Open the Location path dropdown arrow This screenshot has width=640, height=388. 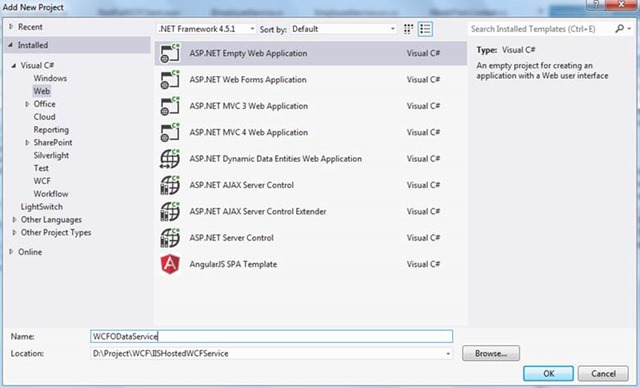click(x=448, y=354)
